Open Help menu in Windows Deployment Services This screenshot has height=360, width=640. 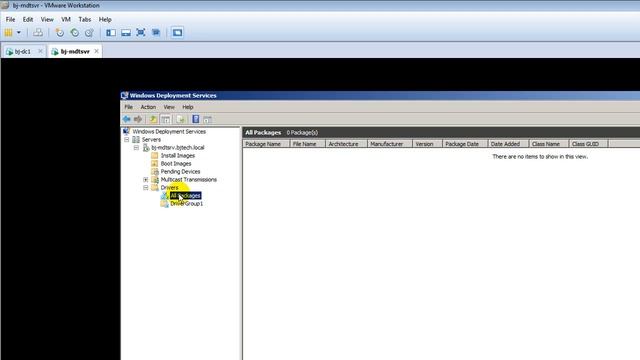tap(188, 107)
